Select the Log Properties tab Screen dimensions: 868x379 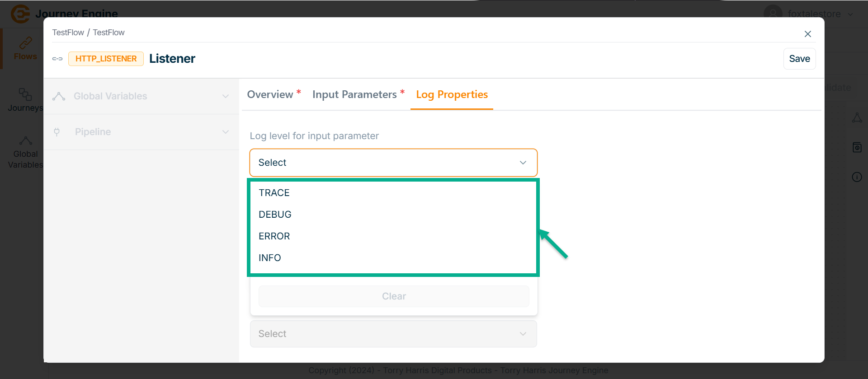pos(452,94)
